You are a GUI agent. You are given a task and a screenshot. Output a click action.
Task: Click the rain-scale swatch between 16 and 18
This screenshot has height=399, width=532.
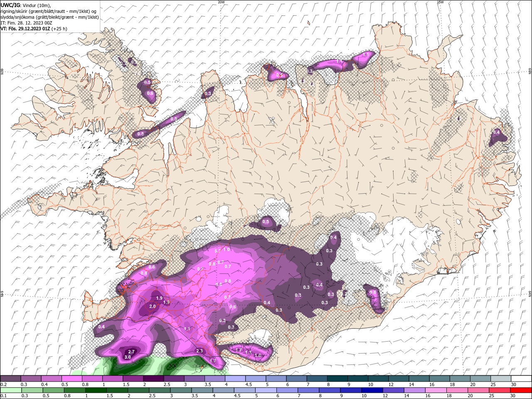pos(436,390)
